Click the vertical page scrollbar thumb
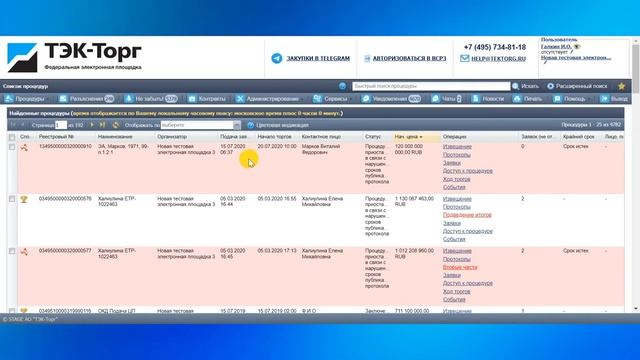Viewport: 640px width, 360px height. 636,68
